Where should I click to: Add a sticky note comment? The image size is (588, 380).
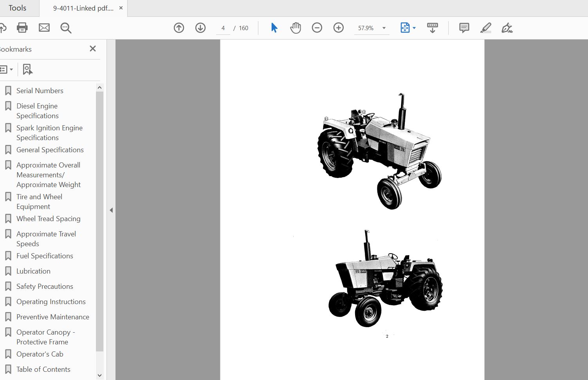pyautogui.click(x=464, y=28)
